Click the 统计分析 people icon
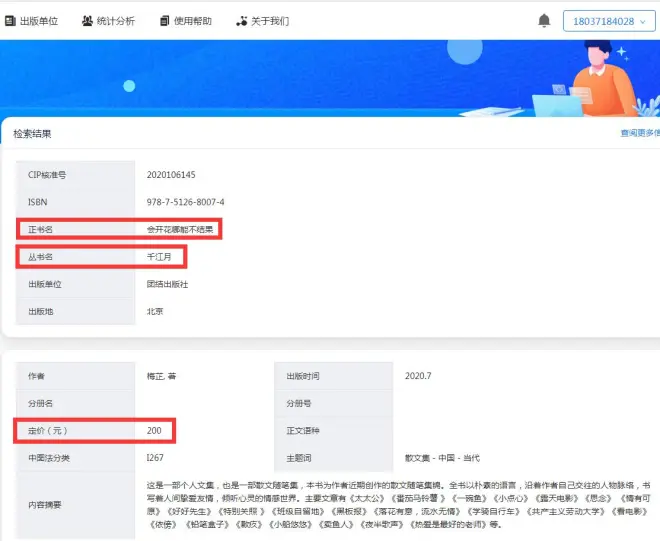660x541 pixels. 88,20
